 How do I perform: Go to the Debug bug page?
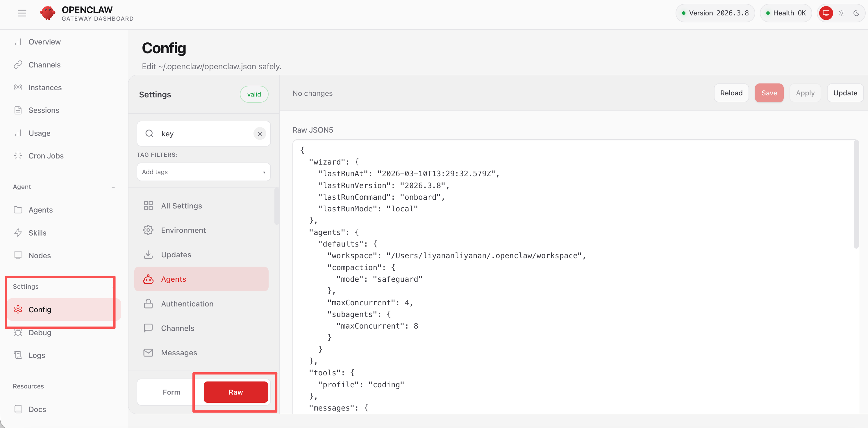coord(40,333)
